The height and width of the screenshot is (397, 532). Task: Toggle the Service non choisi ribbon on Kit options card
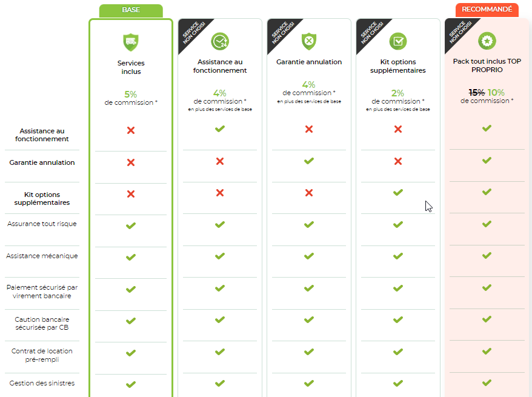[x=370, y=32]
